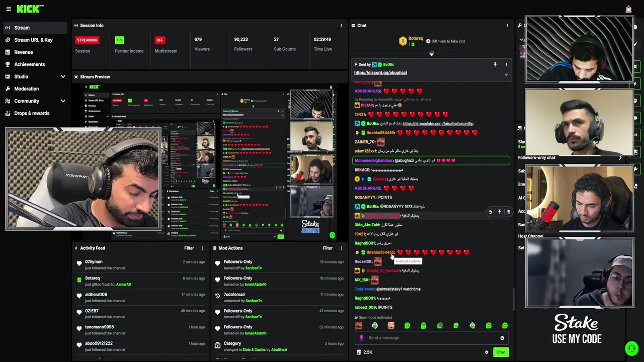Open the shop icon showing 2.5K

click(365, 352)
